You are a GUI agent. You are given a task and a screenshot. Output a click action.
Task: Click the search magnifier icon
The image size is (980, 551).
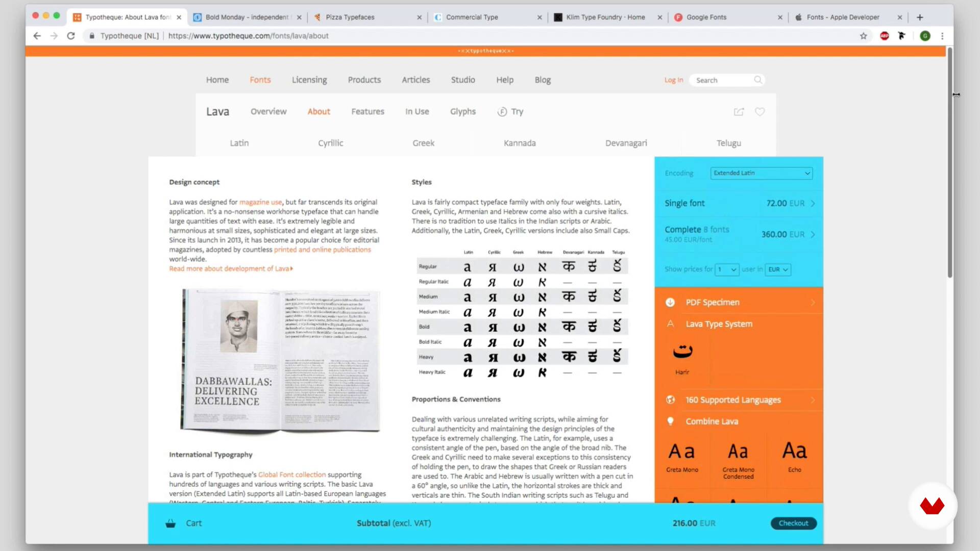[x=758, y=80]
